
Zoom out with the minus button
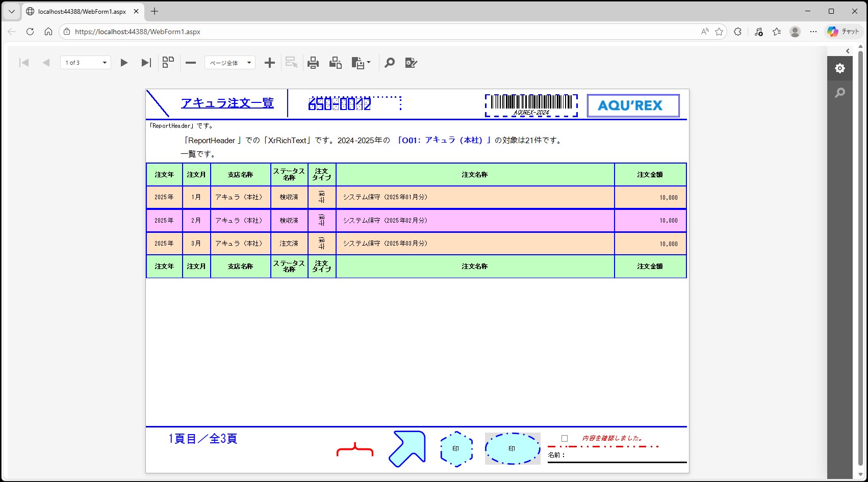pos(191,63)
